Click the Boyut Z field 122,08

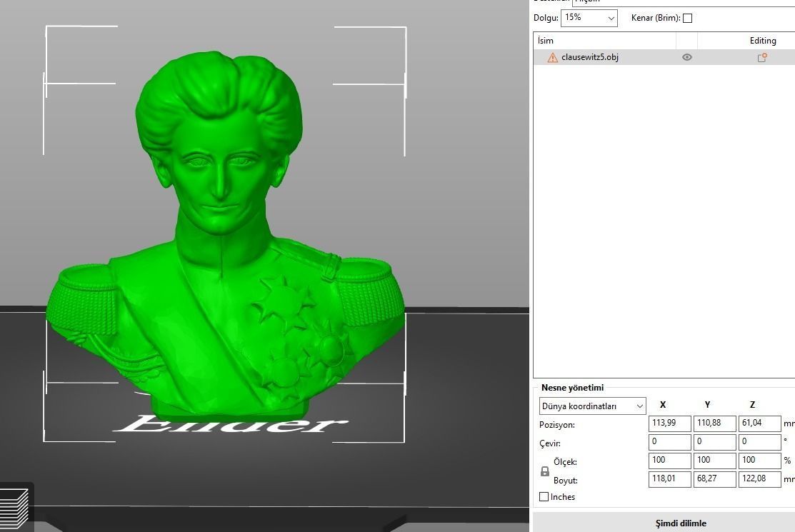click(759, 478)
